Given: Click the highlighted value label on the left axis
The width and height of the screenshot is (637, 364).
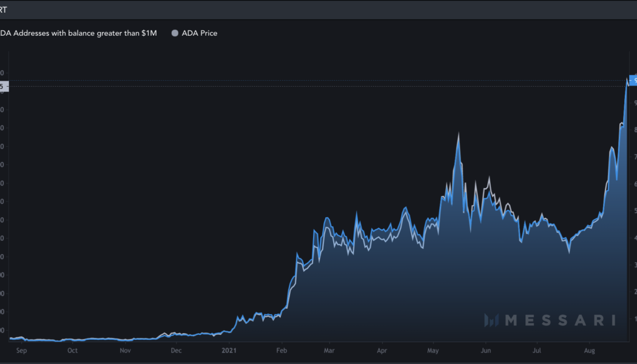Looking at the screenshot, I should click(4, 86).
